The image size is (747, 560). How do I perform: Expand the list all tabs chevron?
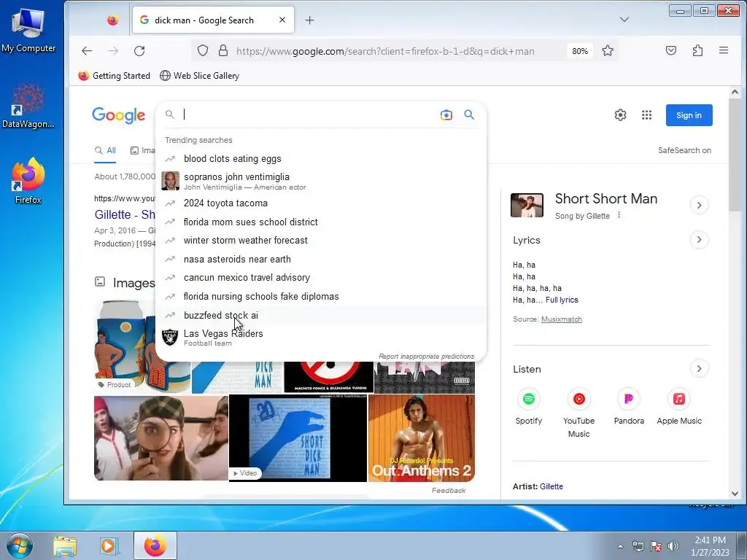click(624, 20)
